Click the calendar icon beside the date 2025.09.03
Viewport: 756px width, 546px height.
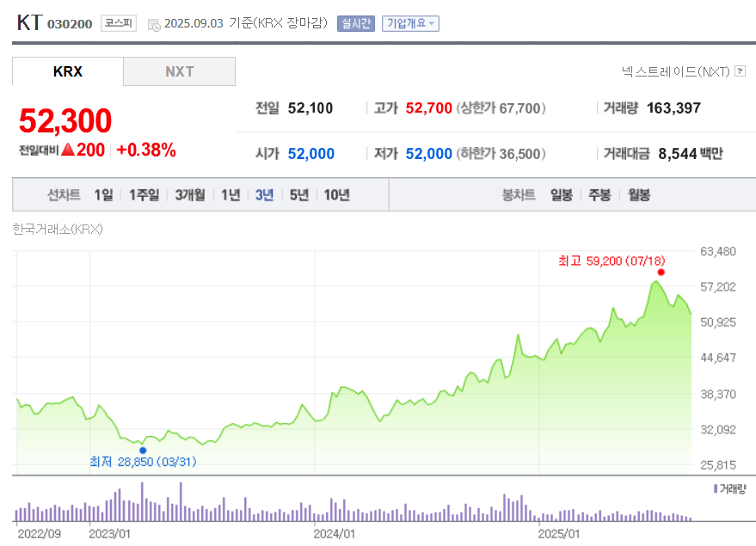pos(154,25)
